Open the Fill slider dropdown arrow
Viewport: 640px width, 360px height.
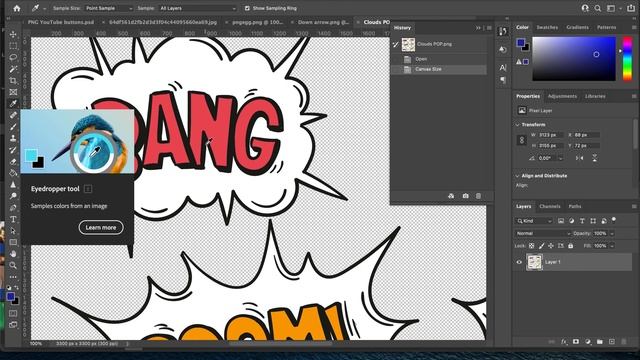(x=612, y=246)
